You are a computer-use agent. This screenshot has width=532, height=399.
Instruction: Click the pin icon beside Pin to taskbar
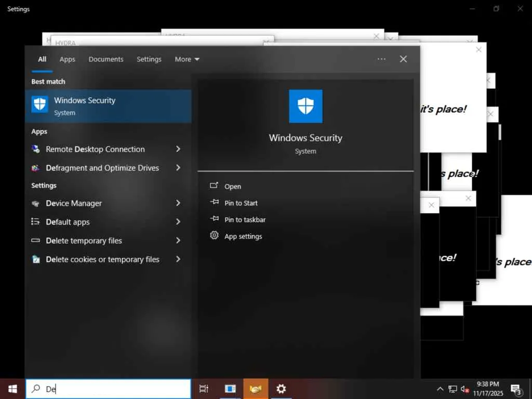[214, 219]
